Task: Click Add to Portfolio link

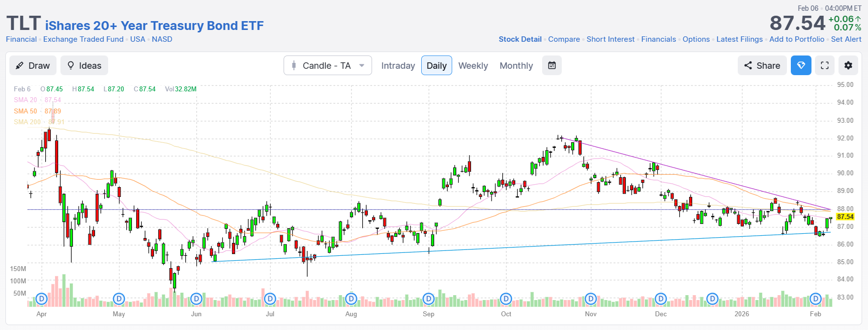Action: 797,39
